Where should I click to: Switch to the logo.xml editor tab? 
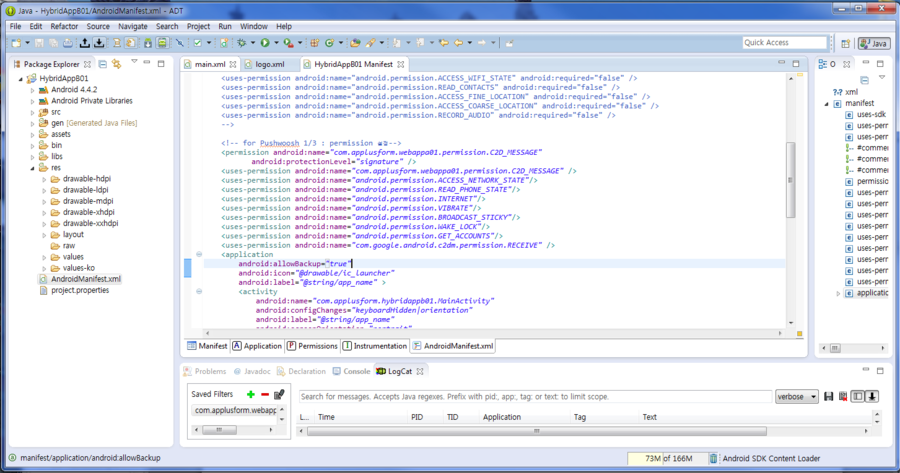coord(269,64)
